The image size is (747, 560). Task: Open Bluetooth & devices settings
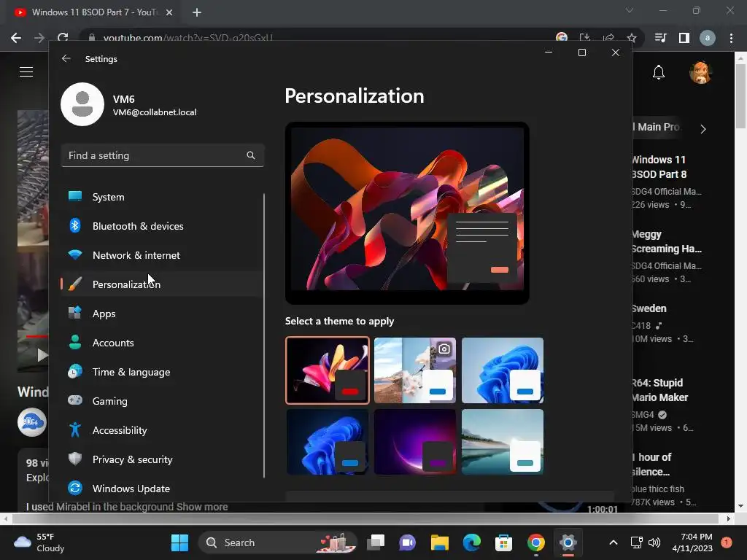[x=162, y=226]
